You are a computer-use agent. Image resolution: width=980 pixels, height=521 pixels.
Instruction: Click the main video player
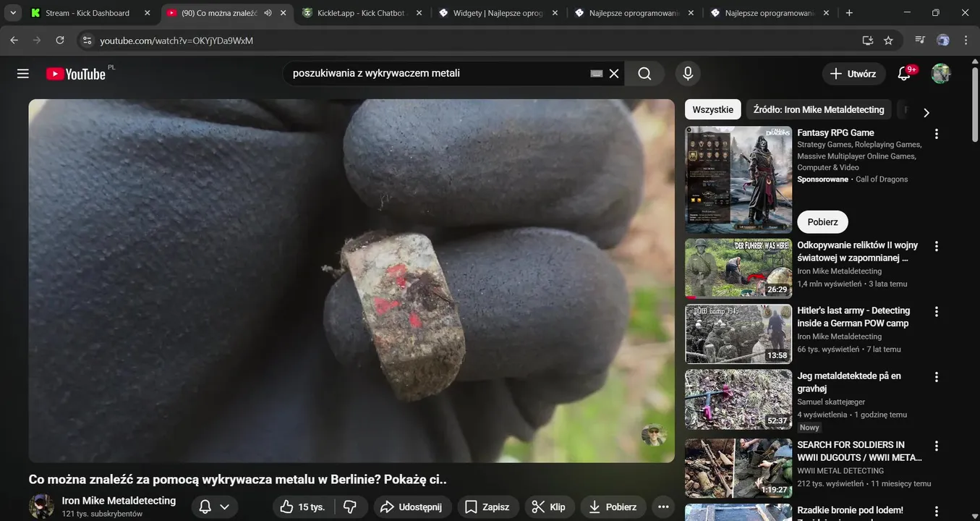[351, 281]
